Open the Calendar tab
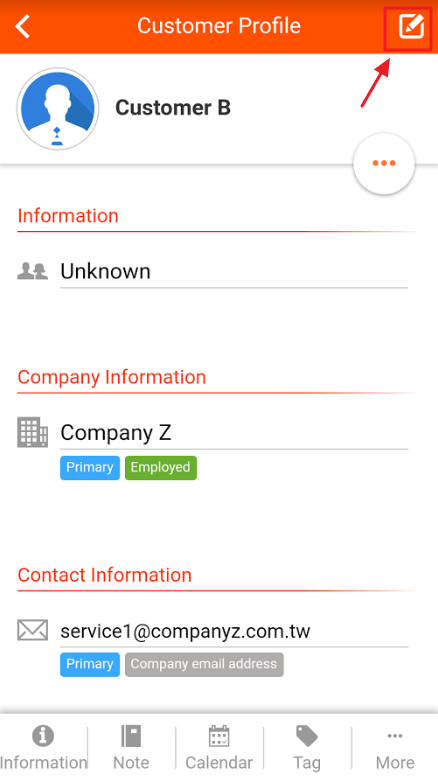 tap(219, 747)
